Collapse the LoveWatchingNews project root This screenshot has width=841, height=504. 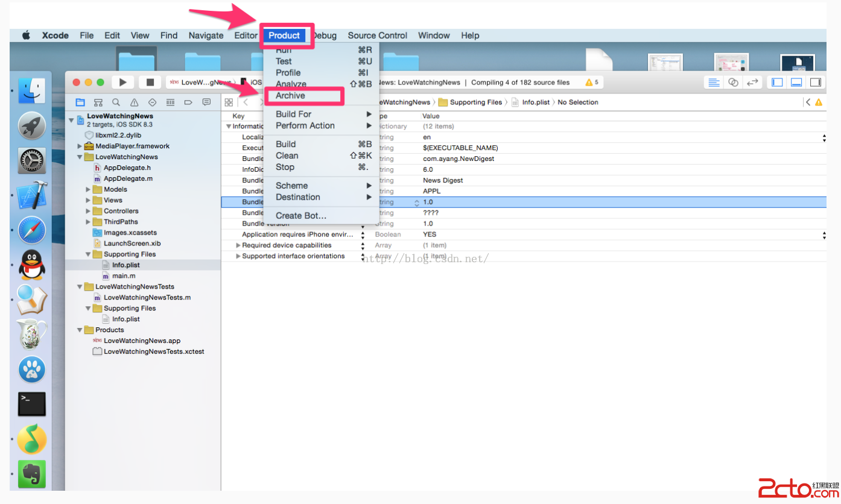[x=71, y=120]
